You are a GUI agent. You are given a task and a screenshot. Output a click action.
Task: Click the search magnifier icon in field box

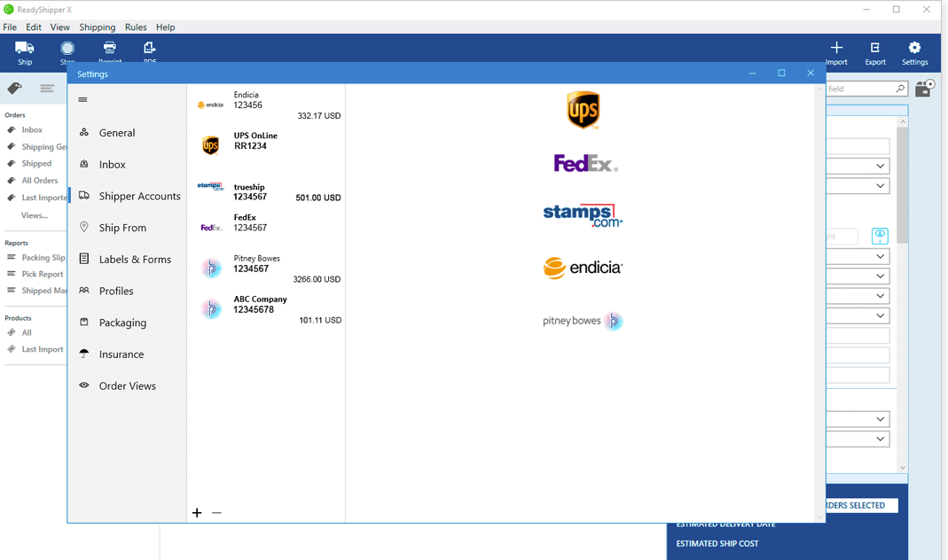click(899, 89)
